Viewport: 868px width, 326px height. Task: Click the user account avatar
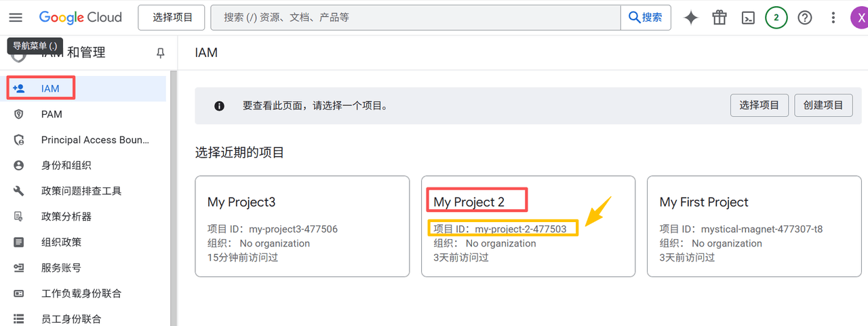(860, 18)
